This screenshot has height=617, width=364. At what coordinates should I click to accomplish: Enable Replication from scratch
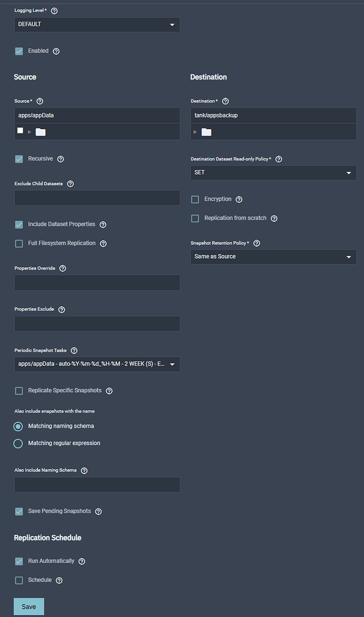click(x=195, y=218)
